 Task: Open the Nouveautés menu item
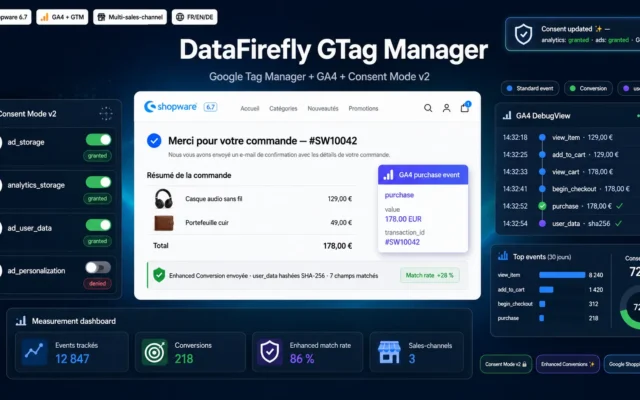coord(323,109)
